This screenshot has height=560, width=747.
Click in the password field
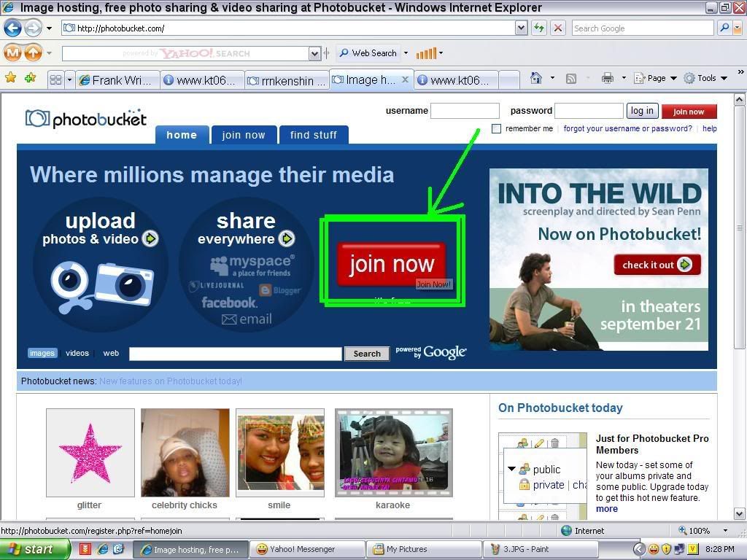(589, 111)
